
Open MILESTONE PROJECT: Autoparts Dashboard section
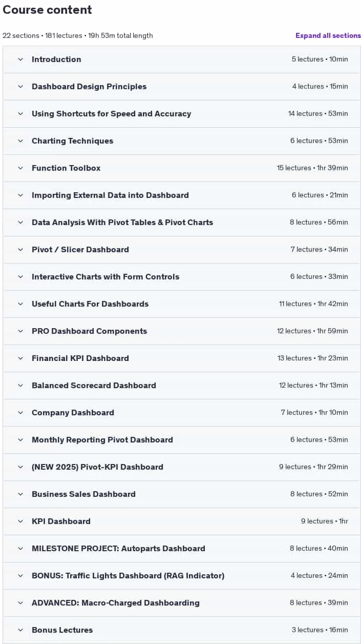pyautogui.click(x=182, y=549)
